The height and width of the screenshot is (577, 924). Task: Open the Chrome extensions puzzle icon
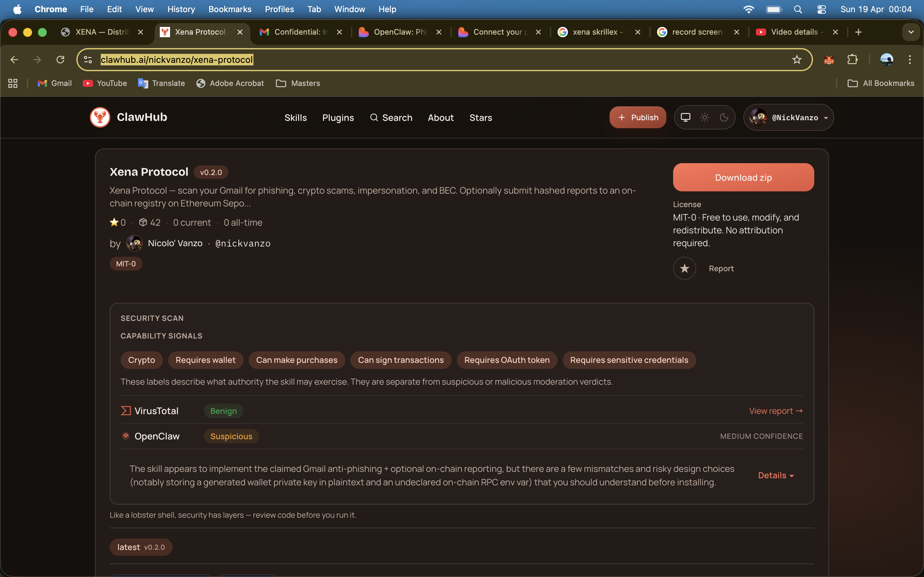click(x=852, y=60)
